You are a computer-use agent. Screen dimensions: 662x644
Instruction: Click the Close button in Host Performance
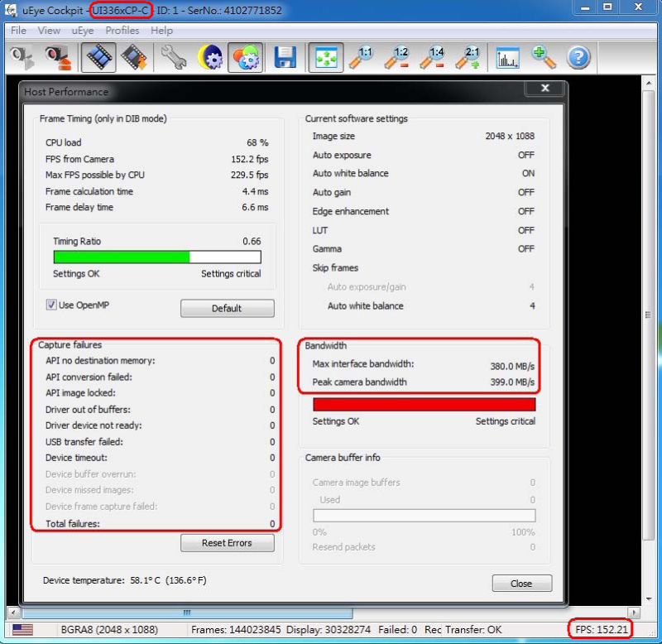[522, 584]
